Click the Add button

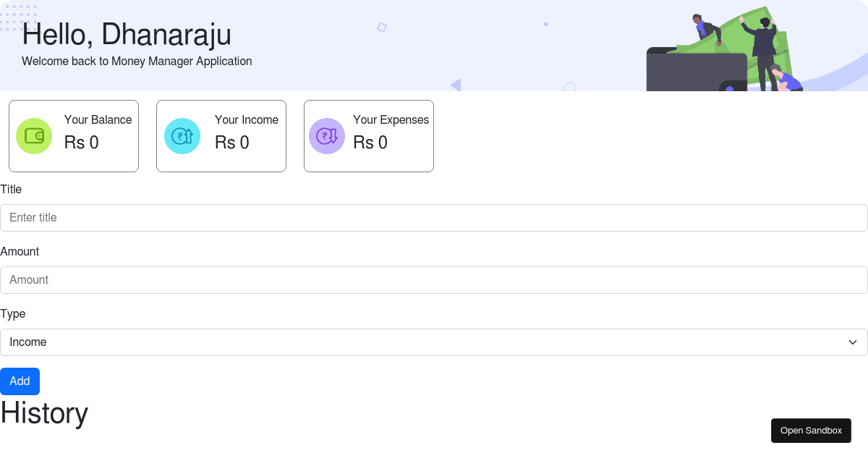tap(20, 381)
